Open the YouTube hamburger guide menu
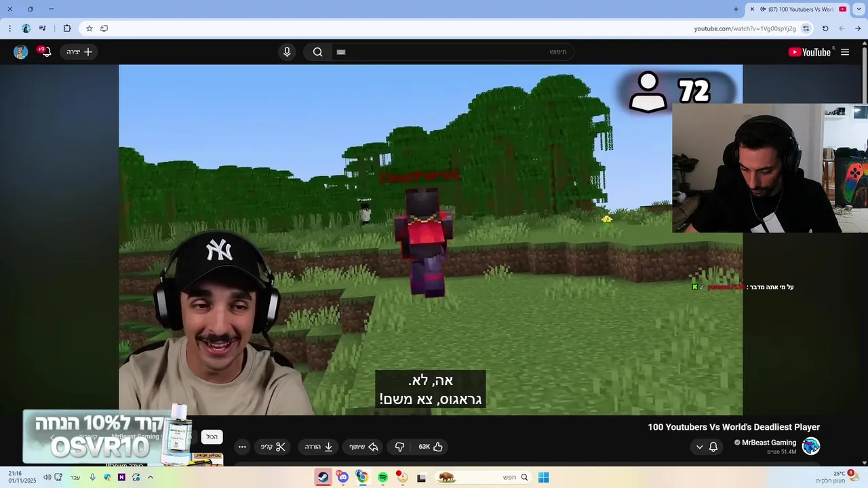868x488 pixels. click(845, 52)
